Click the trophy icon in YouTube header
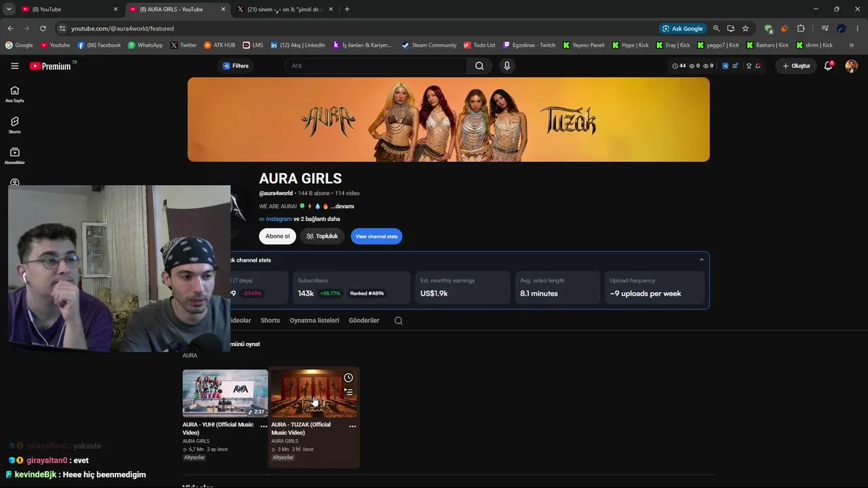 [749, 66]
